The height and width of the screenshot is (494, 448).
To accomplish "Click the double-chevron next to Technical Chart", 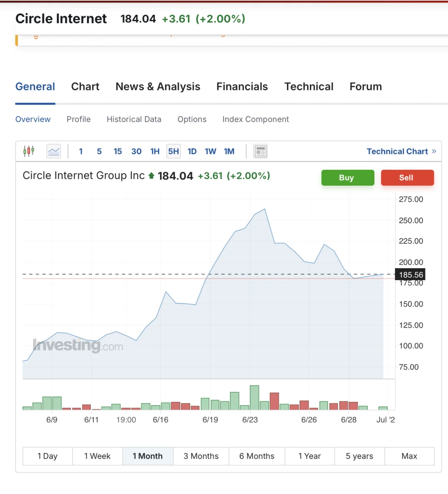I will pos(434,151).
